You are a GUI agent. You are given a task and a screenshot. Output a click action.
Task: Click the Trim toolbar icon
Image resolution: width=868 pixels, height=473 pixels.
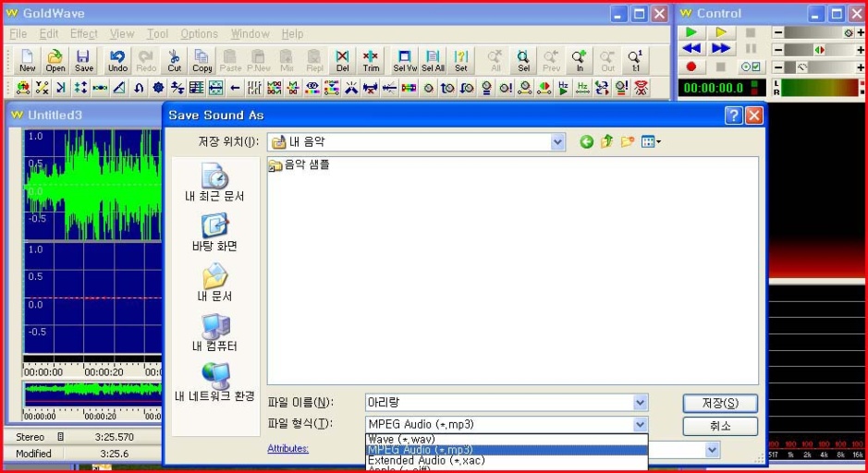pyautogui.click(x=371, y=60)
